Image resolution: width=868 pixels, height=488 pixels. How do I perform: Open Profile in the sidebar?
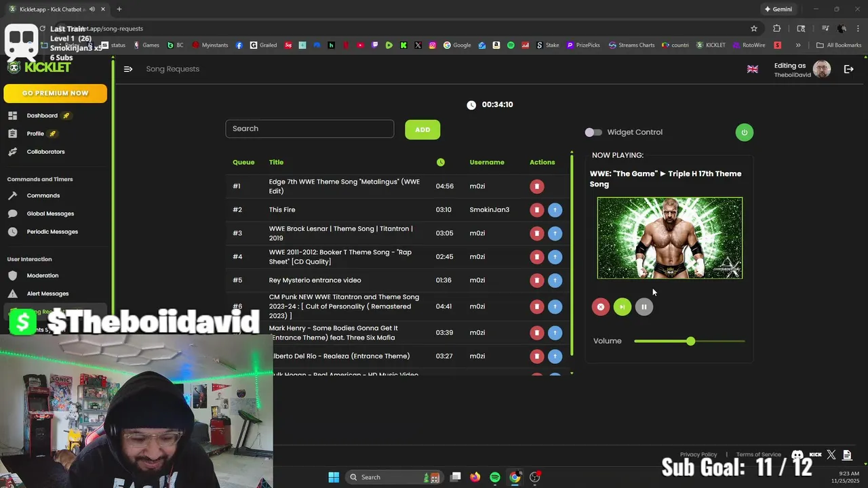click(35, 134)
